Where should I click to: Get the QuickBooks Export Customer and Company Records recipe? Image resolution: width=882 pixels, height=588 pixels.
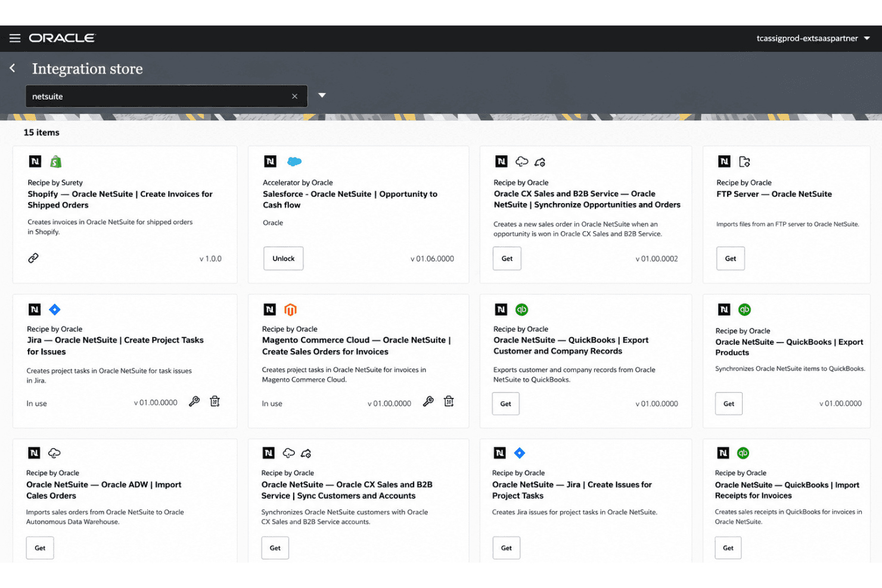pyautogui.click(x=506, y=404)
